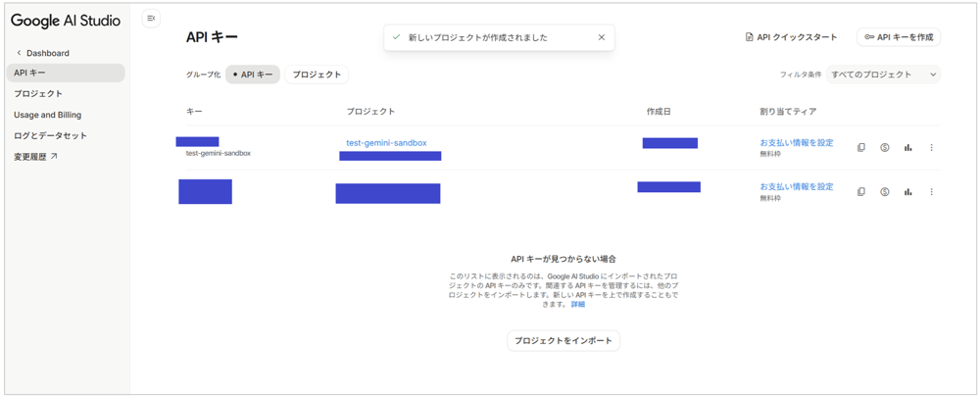Open more options for test-gemini-sandbox row

coord(932,148)
